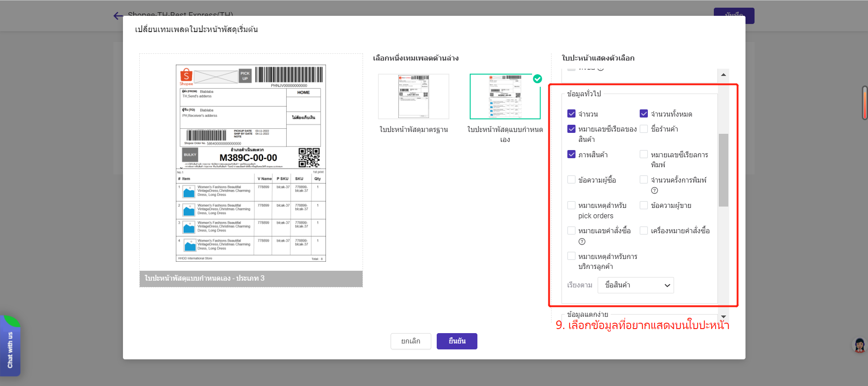Enable the ข้อความผู้ซื้อ checkbox
Screen dimensions: 868x386
pyautogui.click(x=571, y=180)
